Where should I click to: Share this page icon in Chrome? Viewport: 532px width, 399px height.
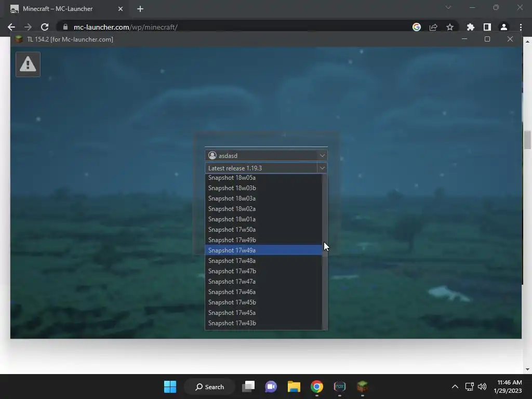tap(433, 27)
